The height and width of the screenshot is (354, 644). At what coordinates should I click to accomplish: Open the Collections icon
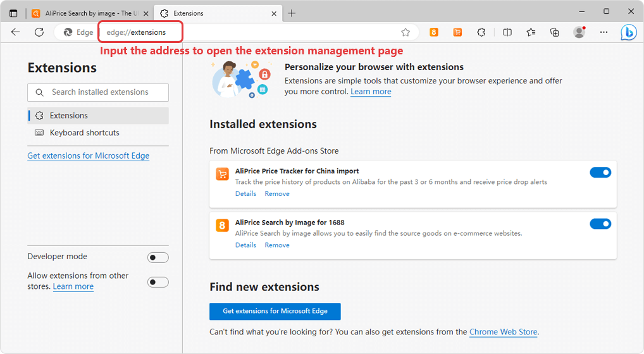tap(555, 32)
